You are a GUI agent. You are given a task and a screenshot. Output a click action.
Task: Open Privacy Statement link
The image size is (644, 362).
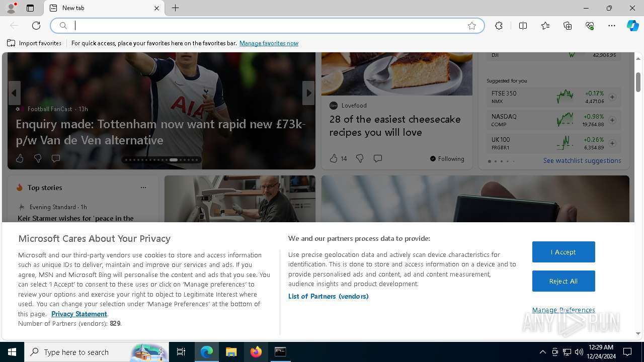(79, 314)
